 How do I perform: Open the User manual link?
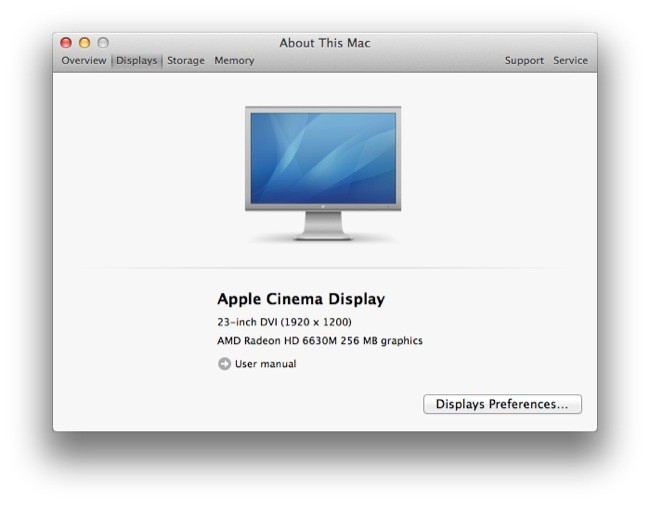click(265, 364)
